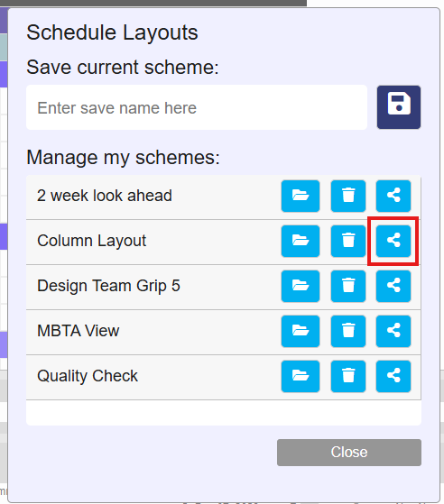Viewport: 444px width, 504px height.
Task: Load the Quality Check scheme
Action: pyautogui.click(x=301, y=376)
